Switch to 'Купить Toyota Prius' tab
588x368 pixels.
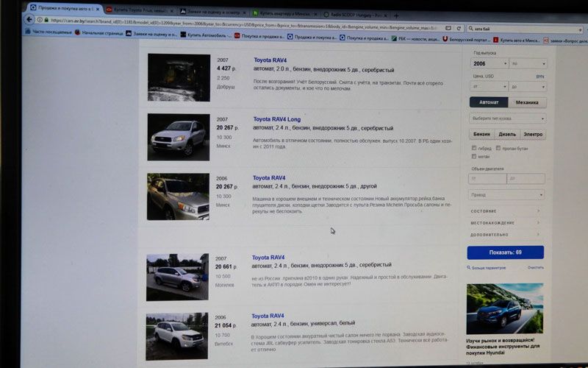pos(140,10)
